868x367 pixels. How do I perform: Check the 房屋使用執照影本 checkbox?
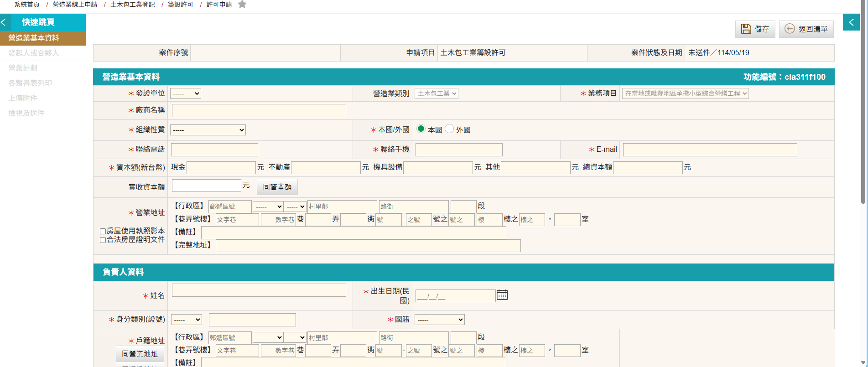coord(103,231)
